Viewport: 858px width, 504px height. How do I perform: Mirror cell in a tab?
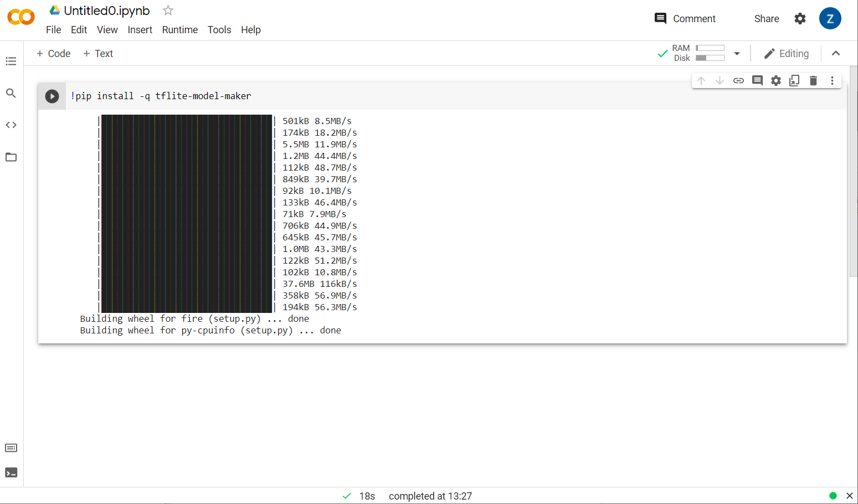click(x=794, y=81)
